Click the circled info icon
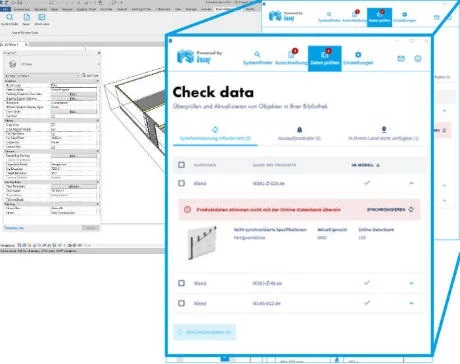The width and height of the screenshot is (460, 364). [418, 59]
